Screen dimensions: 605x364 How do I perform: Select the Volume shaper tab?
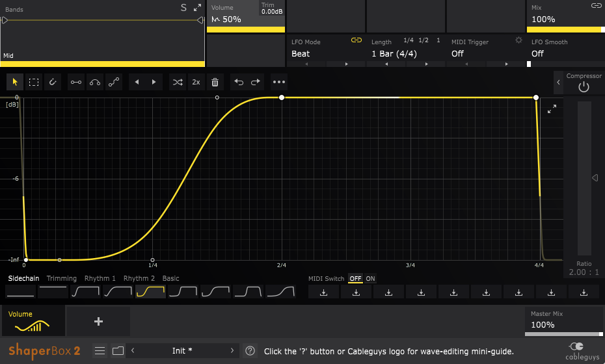34,321
